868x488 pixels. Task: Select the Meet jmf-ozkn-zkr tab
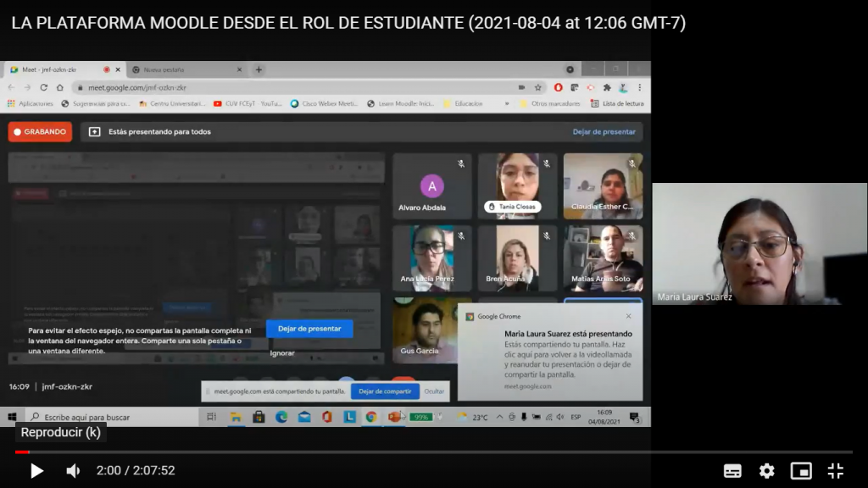[x=64, y=69]
